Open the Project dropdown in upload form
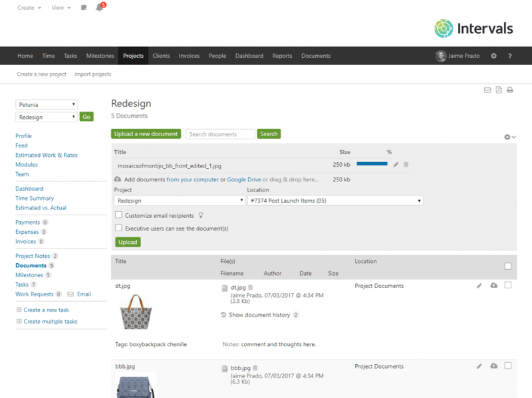 coord(179,201)
